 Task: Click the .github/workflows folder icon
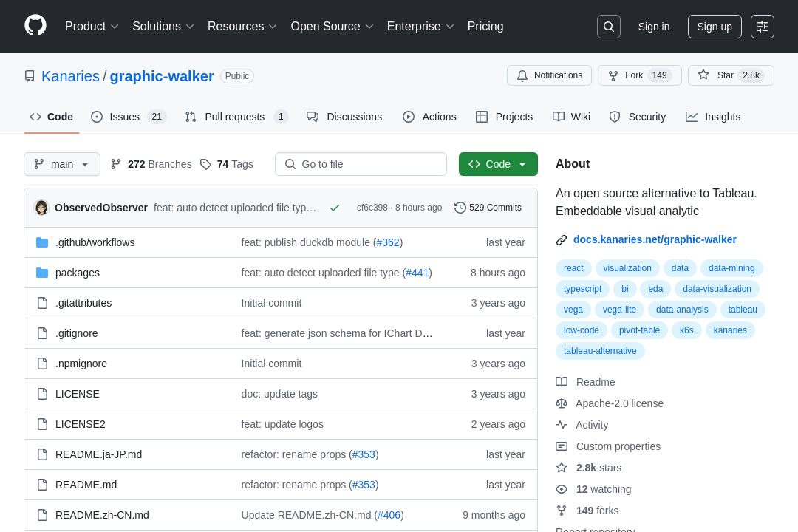(x=42, y=242)
